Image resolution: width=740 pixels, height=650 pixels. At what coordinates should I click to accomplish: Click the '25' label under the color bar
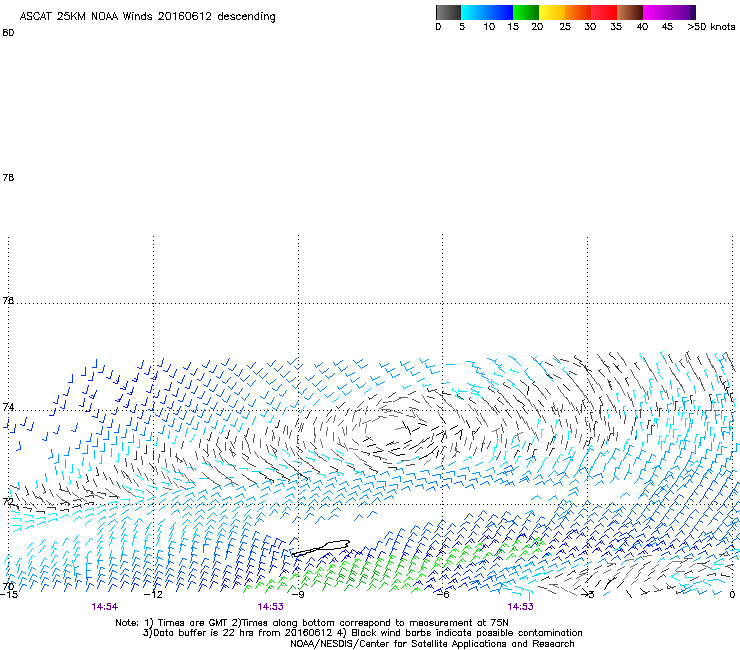point(565,27)
